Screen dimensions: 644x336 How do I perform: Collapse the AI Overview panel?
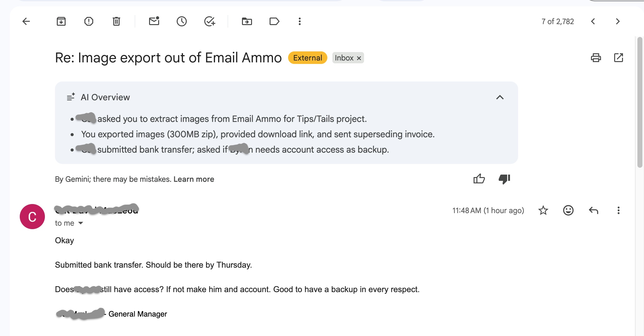coord(500,97)
